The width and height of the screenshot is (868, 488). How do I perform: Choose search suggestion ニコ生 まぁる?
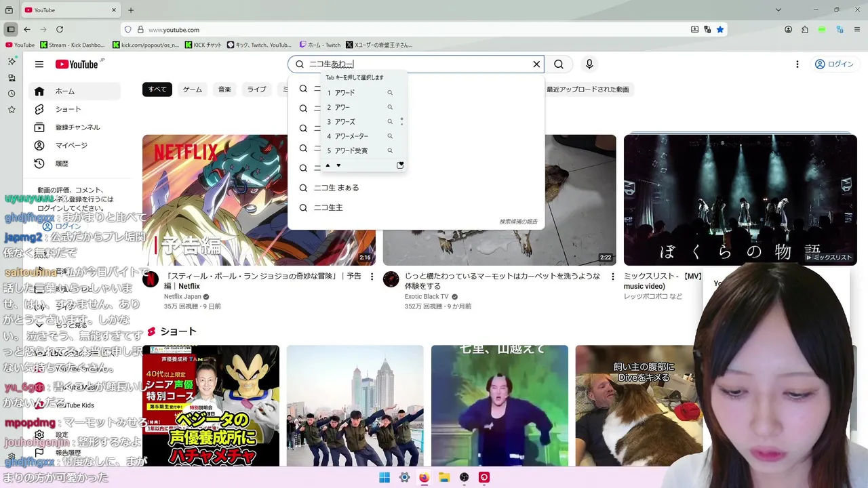416,188
